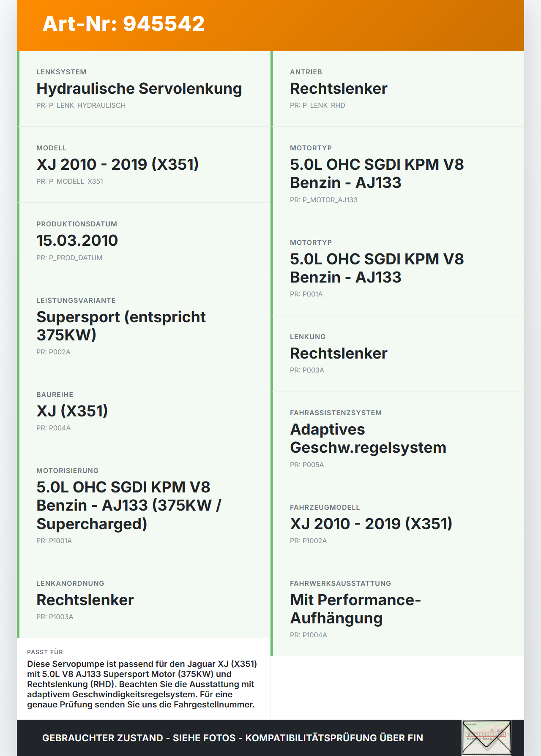Click the PR: P_LENK_RHD code
This screenshot has height=756, width=541.
(317, 105)
